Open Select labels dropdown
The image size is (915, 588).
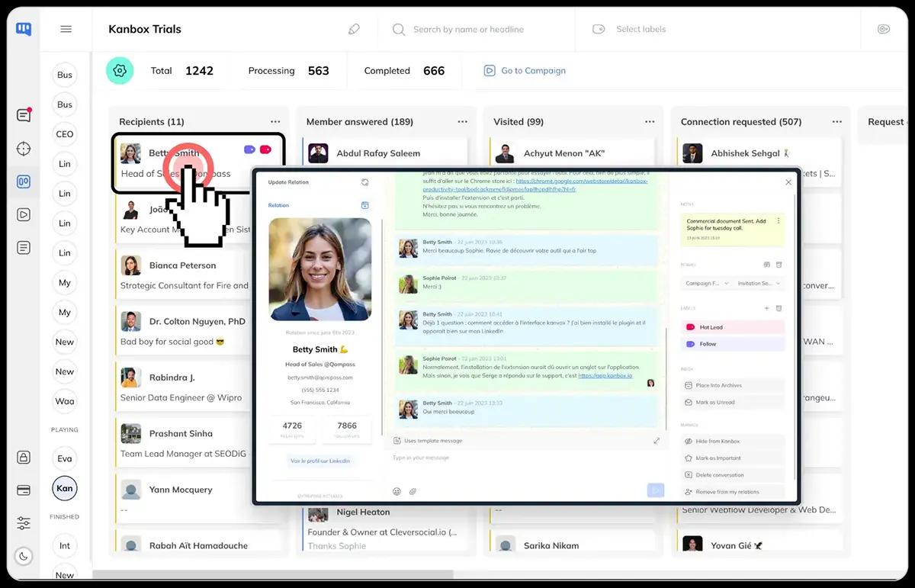640,29
